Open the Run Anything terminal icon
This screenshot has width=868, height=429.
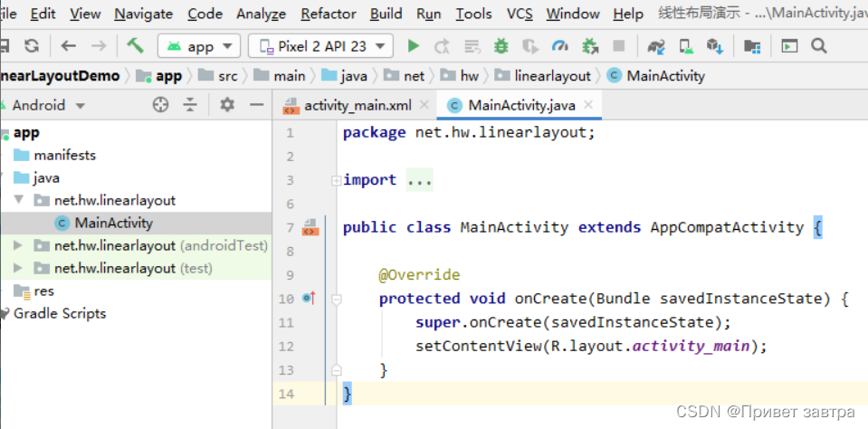(x=789, y=46)
